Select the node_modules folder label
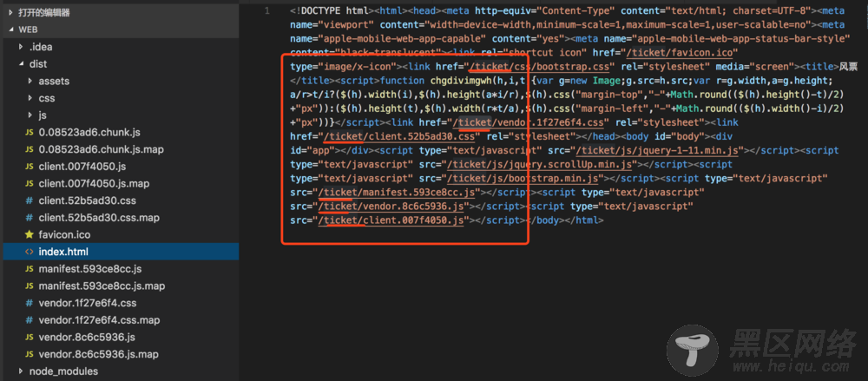Screen dimensions: 868x381 [x=63, y=371]
